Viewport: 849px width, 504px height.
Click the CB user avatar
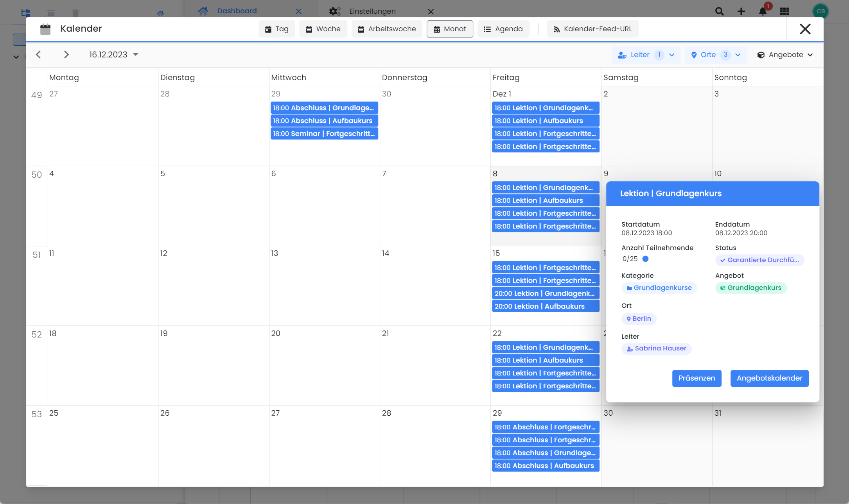coord(820,11)
